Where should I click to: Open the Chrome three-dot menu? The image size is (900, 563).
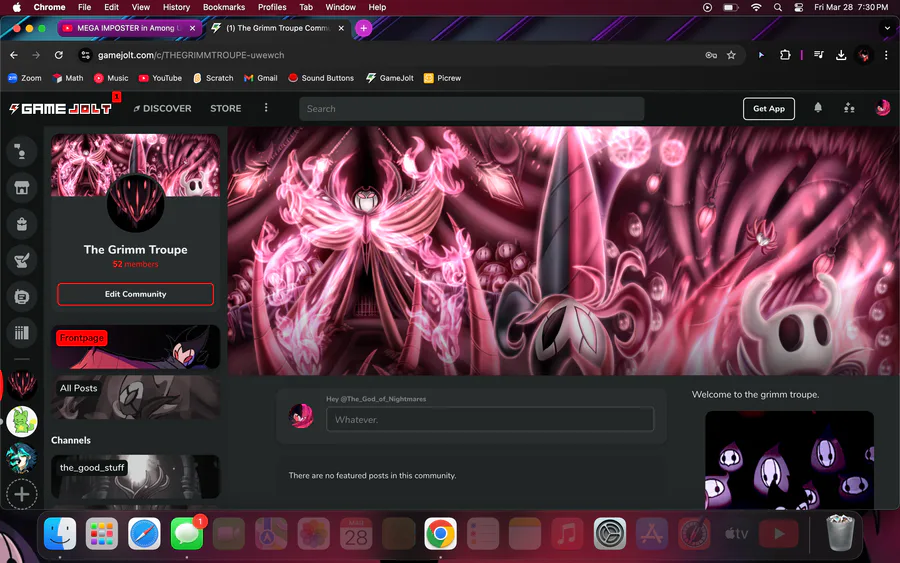pos(886,55)
